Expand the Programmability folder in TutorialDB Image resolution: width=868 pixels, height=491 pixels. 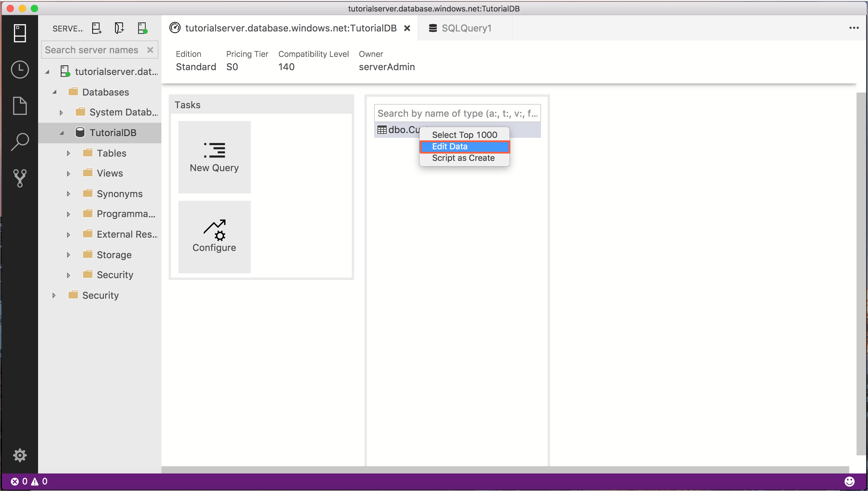67,213
